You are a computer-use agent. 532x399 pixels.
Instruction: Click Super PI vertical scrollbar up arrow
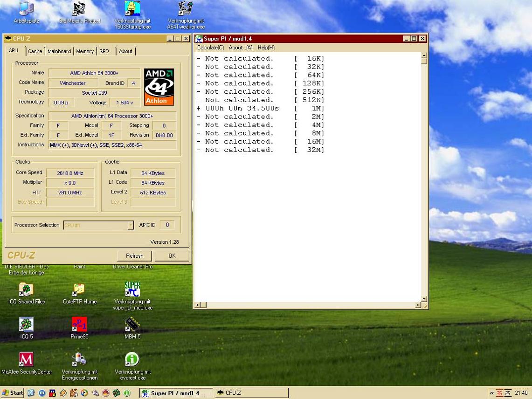click(x=424, y=55)
